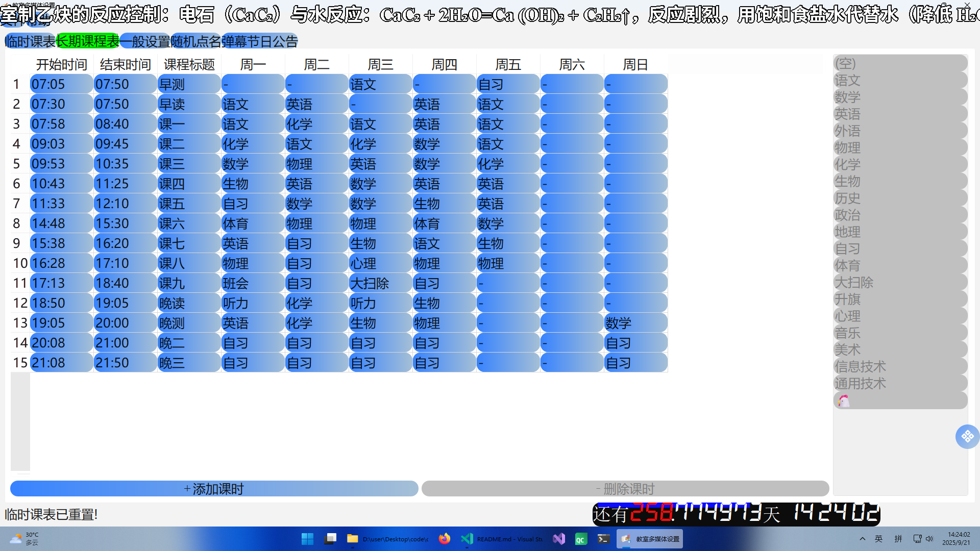Image resolution: width=980 pixels, height=551 pixels.
Task: Toggle the 英 input language indicator
Action: (878, 539)
